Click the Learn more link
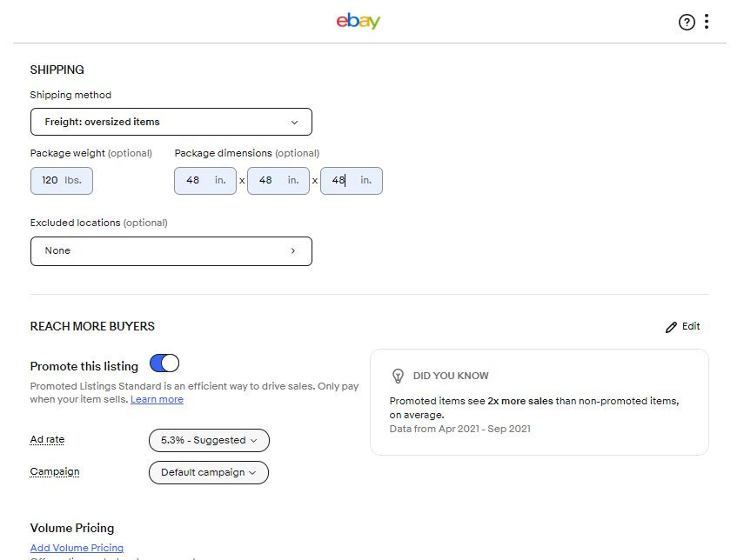The width and height of the screenshot is (744, 560). click(x=157, y=399)
